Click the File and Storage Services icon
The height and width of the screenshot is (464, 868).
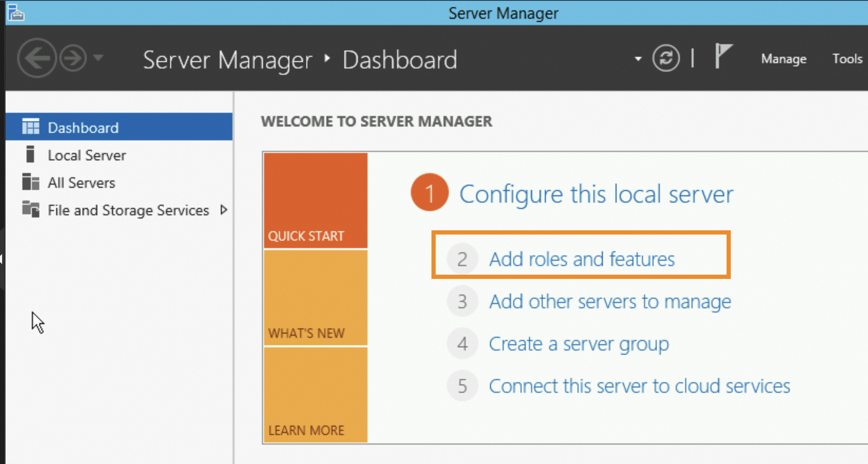(30, 209)
